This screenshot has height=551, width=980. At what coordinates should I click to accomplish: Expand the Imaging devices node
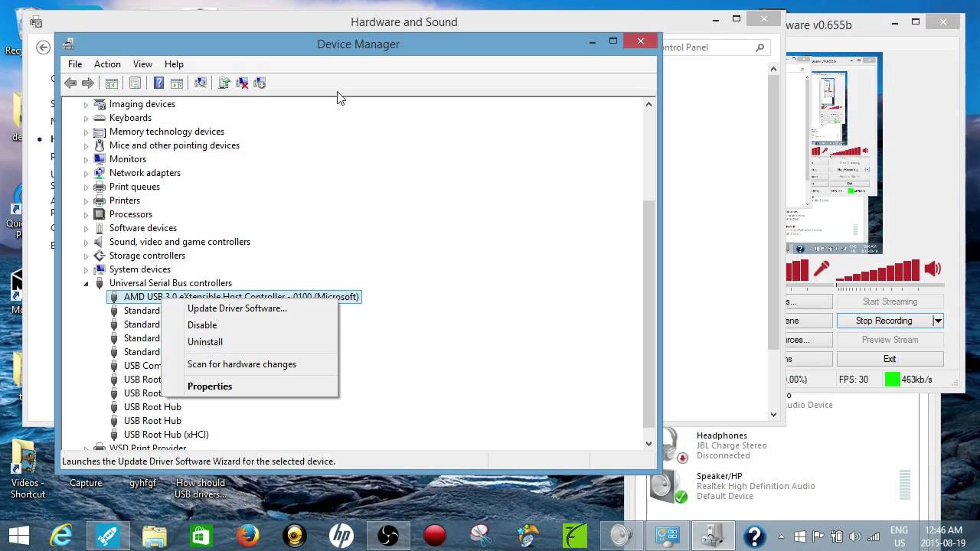pyautogui.click(x=87, y=105)
